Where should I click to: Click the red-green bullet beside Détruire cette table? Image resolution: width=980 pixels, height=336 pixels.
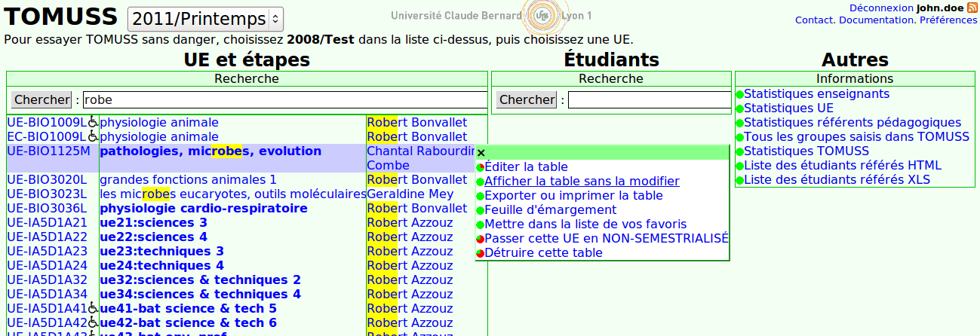[480, 253]
